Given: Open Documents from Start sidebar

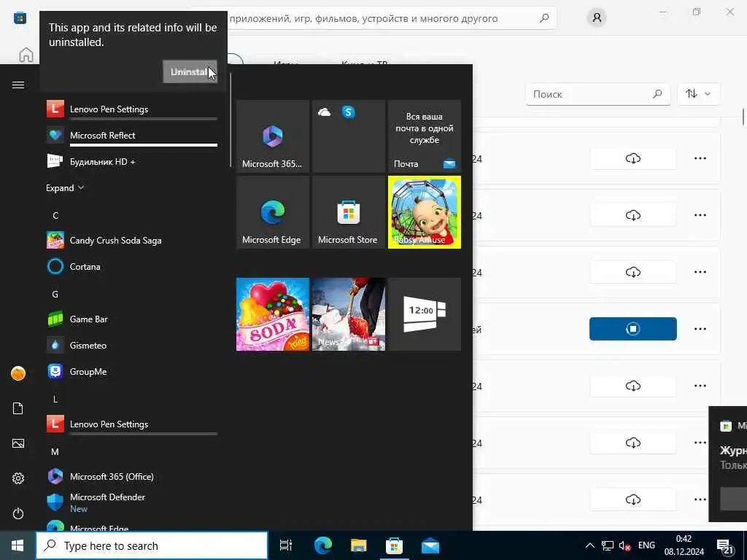Looking at the screenshot, I should (x=18, y=408).
